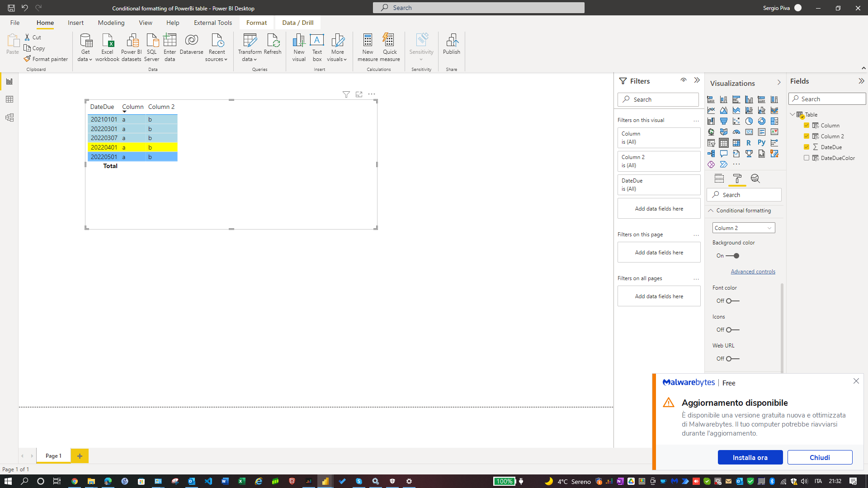Collapse the Table node in Fields
868x488 pixels.
pos(793,115)
